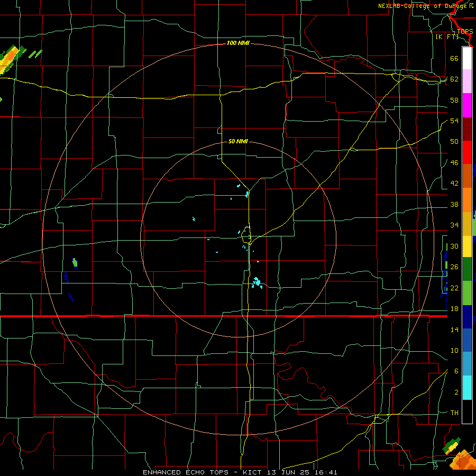Click the legend value "46"
476x476 pixels.
[454, 163]
